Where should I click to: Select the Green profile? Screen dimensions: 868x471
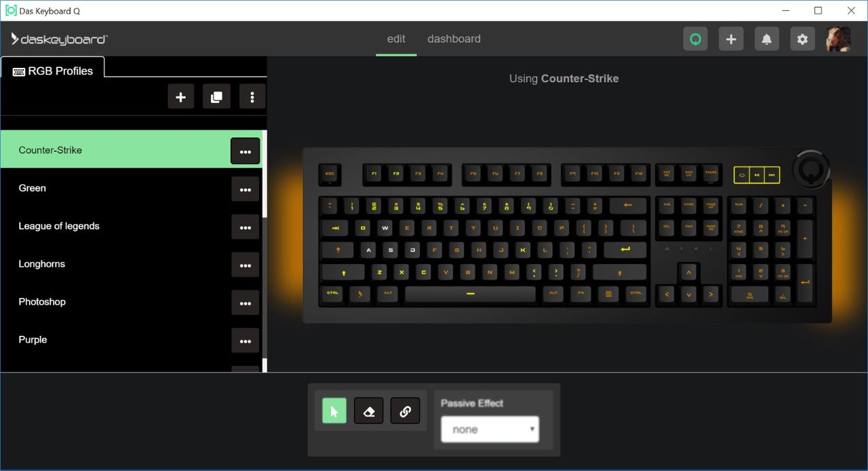tap(131, 188)
